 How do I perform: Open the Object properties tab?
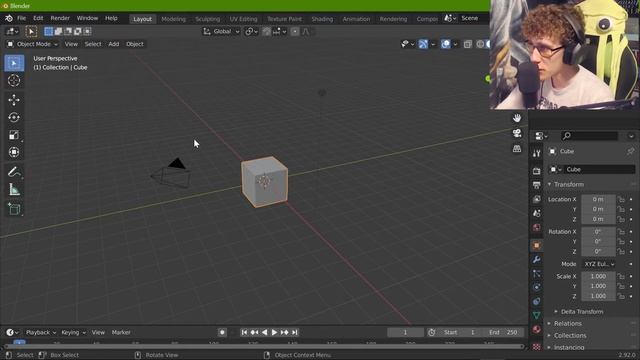(x=536, y=245)
